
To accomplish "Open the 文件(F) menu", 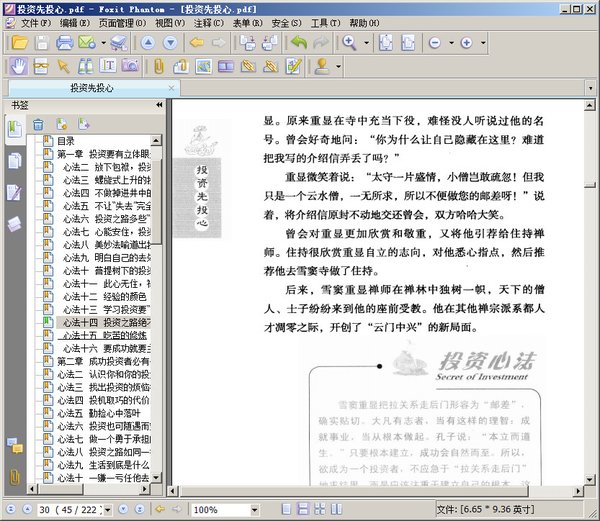I will (36, 22).
